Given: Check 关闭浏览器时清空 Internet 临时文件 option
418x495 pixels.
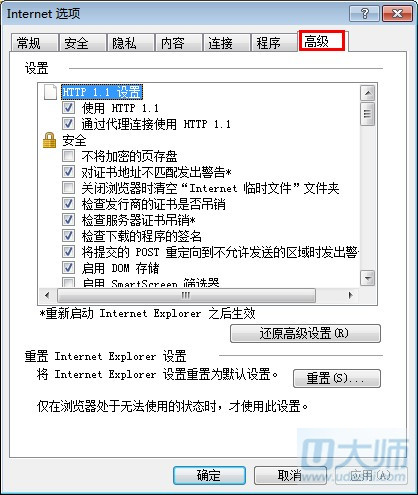Looking at the screenshot, I should tap(68, 188).
